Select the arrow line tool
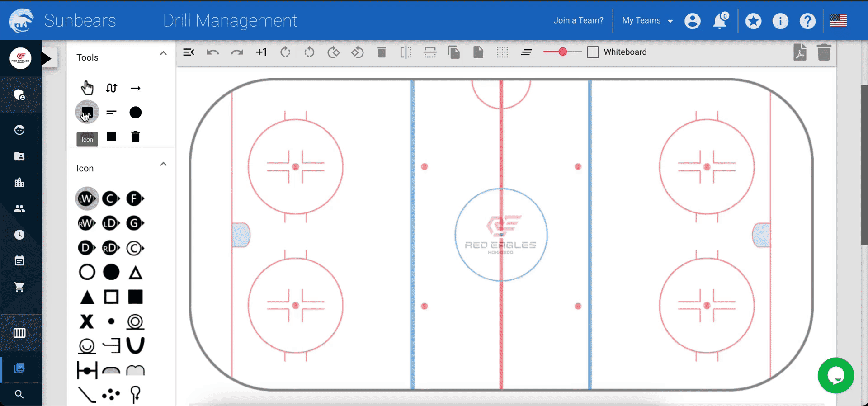The image size is (868, 406). click(x=135, y=88)
